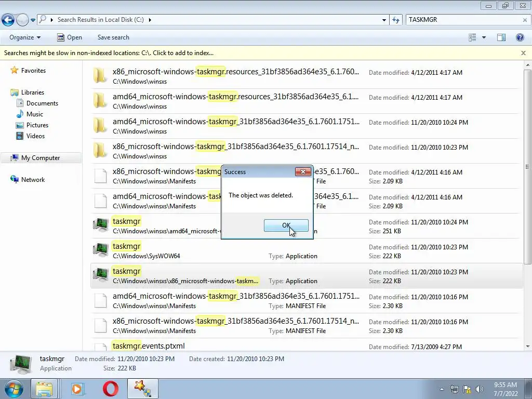This screenshot has width=532, height=399.
Task: Select amd64 taskmgr.resources folder icon
Action: coord(100,101)
